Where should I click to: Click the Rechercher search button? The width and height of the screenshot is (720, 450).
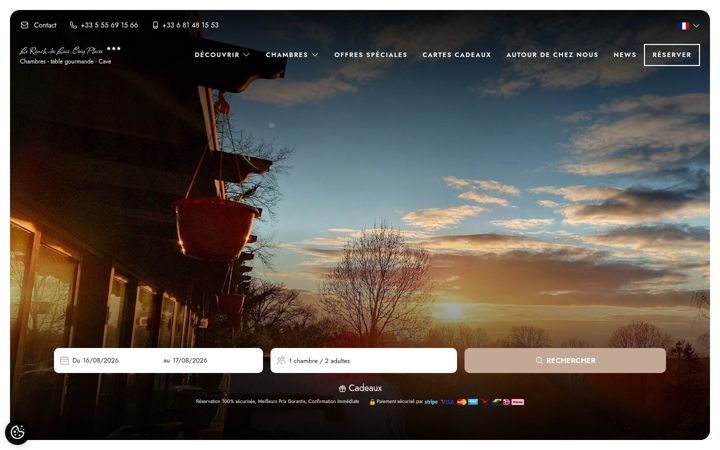pos(565,360)
